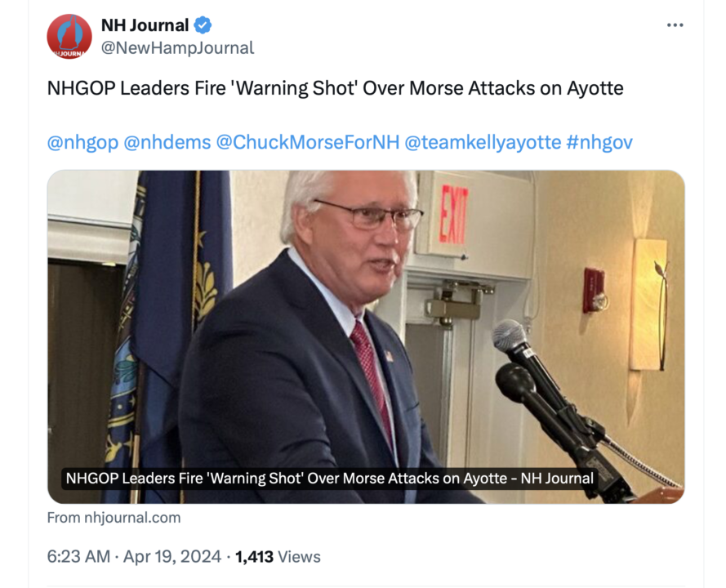The image size is (726, 588).
Task: Click the Apr 19, 2024 date
Action: 174,557
